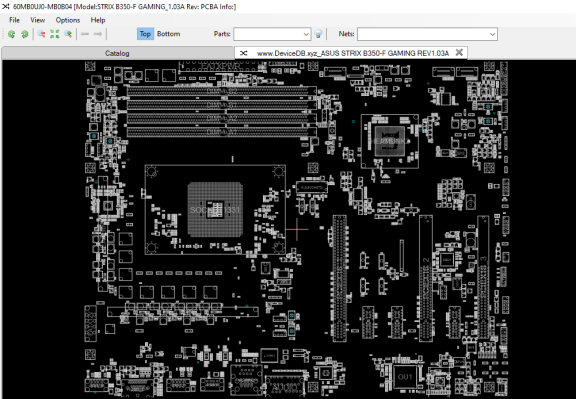This screenshot has height=399, width=576.
Task: Select the zoom in magnifier icon
Action: [68, 34]
